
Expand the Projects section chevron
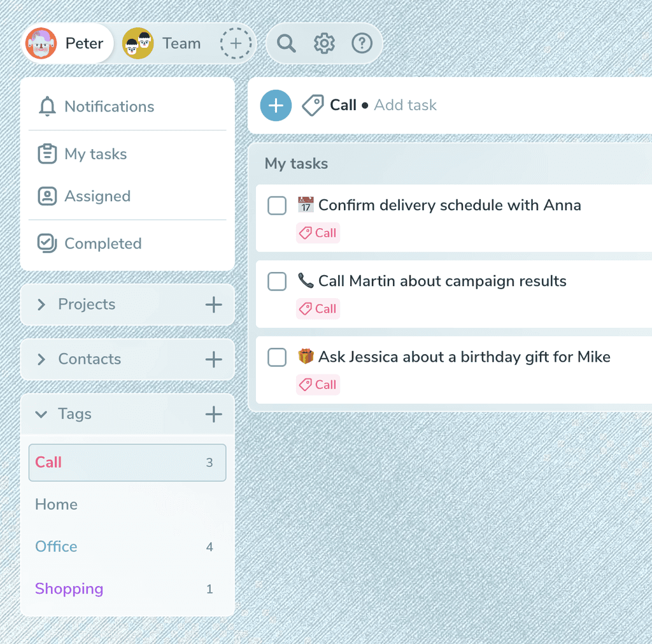click(41, 304)
